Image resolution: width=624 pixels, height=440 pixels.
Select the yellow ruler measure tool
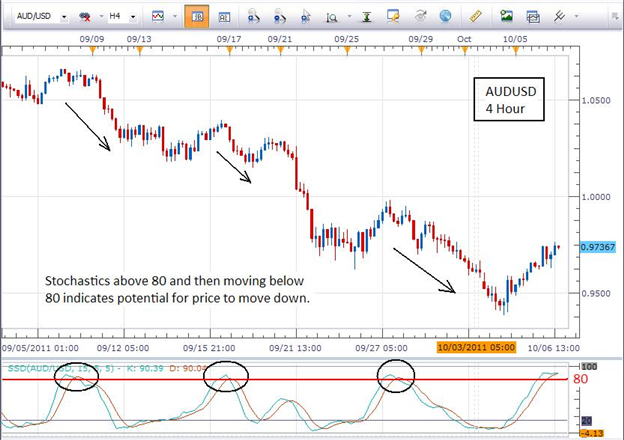[475, 16]
